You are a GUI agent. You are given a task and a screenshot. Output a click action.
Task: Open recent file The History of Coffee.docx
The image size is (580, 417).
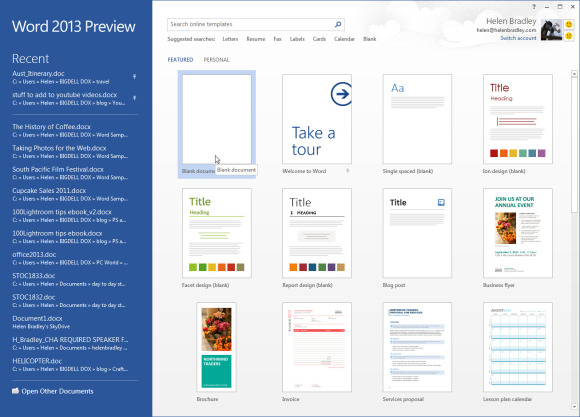point(70,131)
